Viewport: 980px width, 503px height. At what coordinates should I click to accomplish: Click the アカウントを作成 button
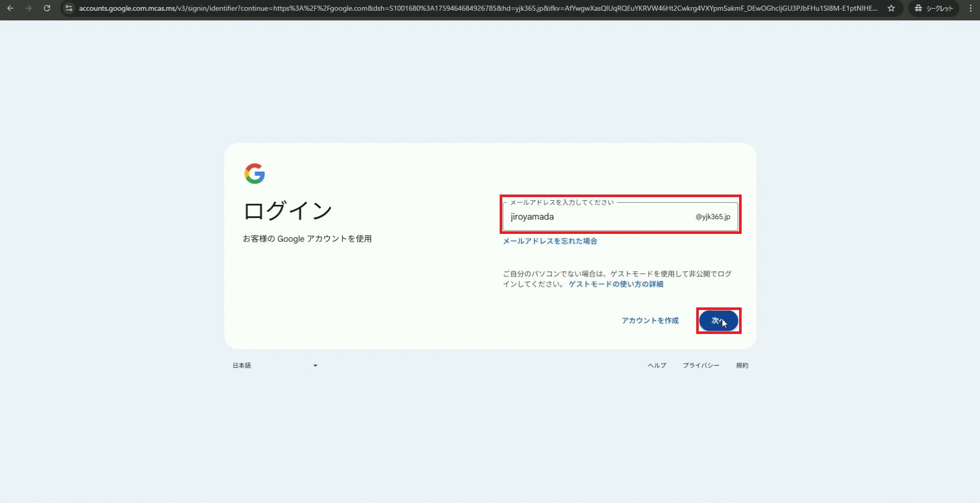pos(650,321)
